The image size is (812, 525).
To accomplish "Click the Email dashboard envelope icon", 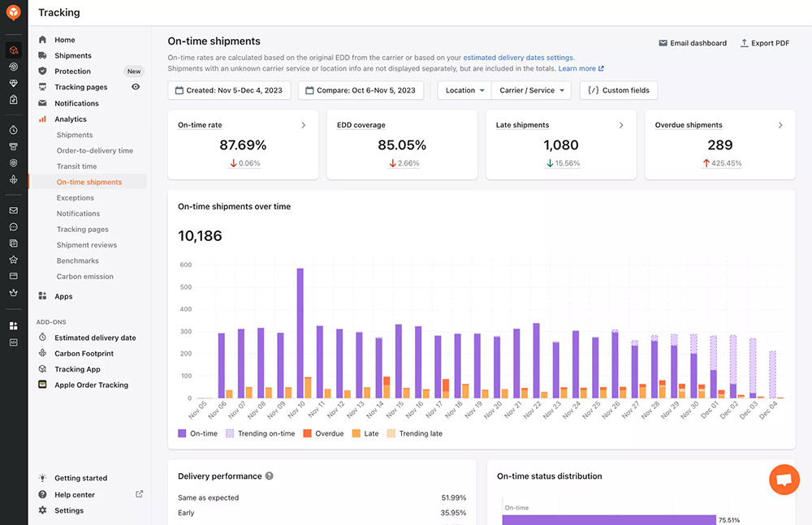I will [x=663, y=43].
